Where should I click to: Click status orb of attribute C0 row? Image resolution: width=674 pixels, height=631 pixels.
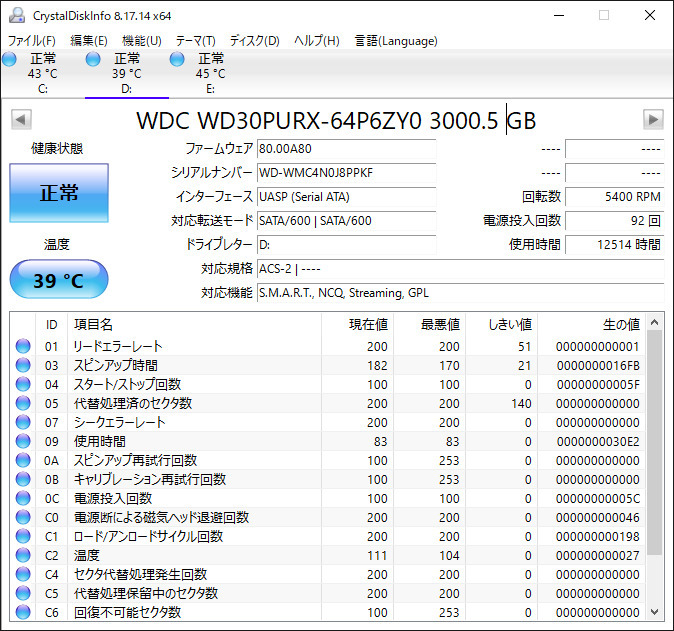(x=23, y=517)
